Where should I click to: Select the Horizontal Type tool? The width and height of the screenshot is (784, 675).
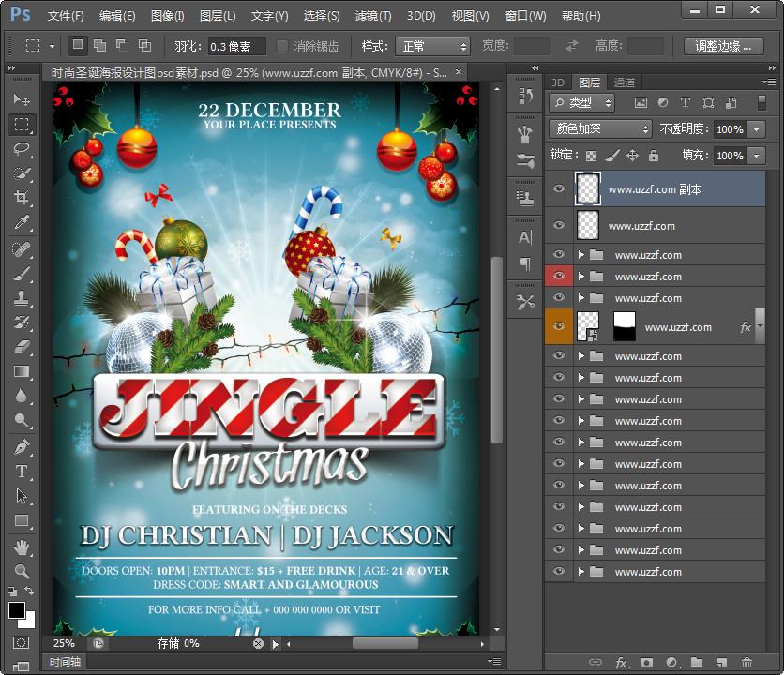coord(22,472)
